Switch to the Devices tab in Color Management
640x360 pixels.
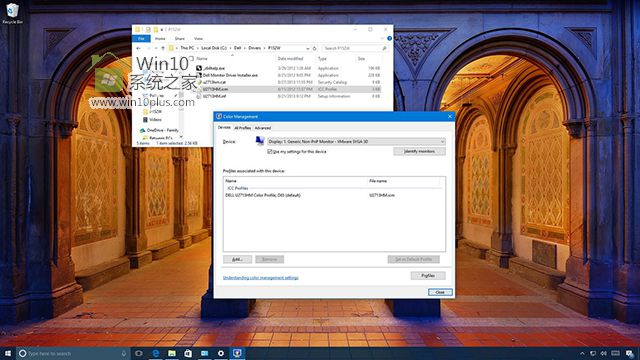click(224, 127)
